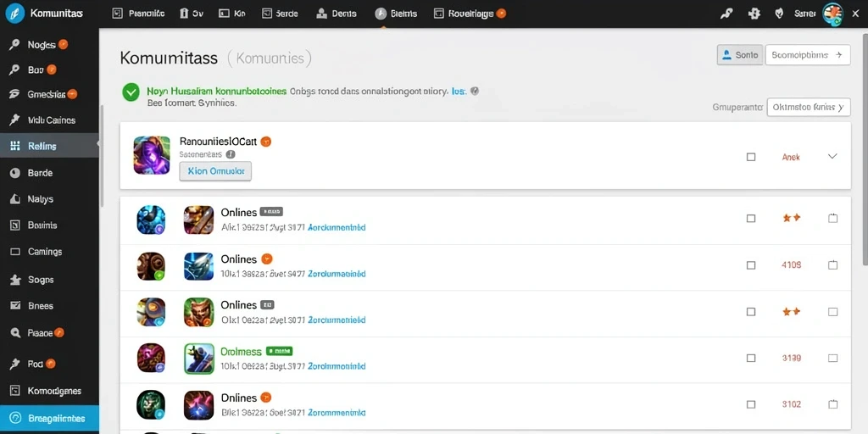Image resolution: width=868 pixels, height=434 pixels.
Task: Click the sidebar scrollbar handle
Action: point(102,155)
